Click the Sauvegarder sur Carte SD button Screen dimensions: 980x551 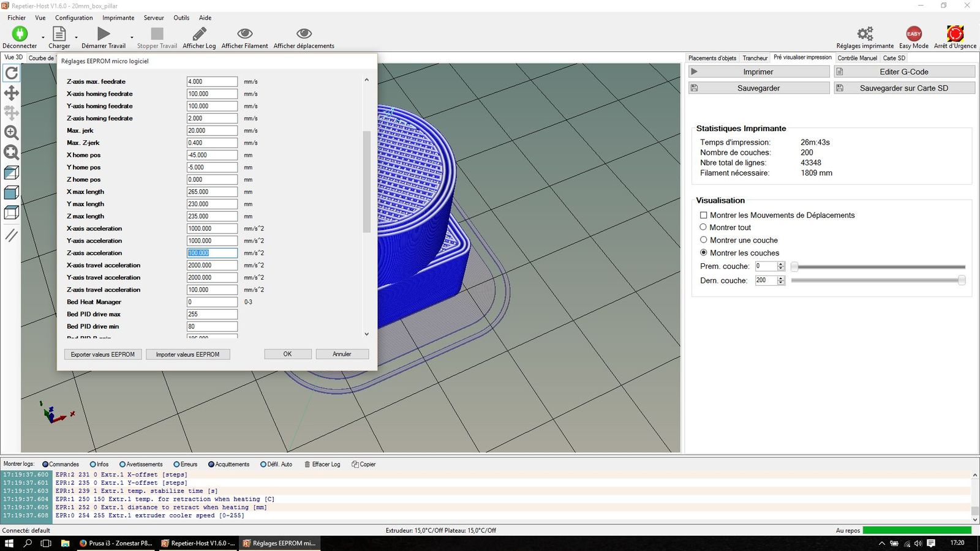pos(903,88)
